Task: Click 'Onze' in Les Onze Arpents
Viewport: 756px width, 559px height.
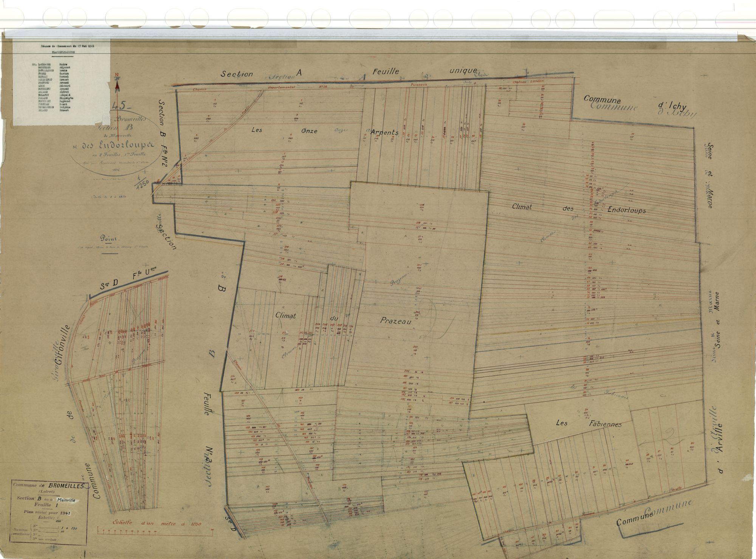Action: click(x=310, y=131)
